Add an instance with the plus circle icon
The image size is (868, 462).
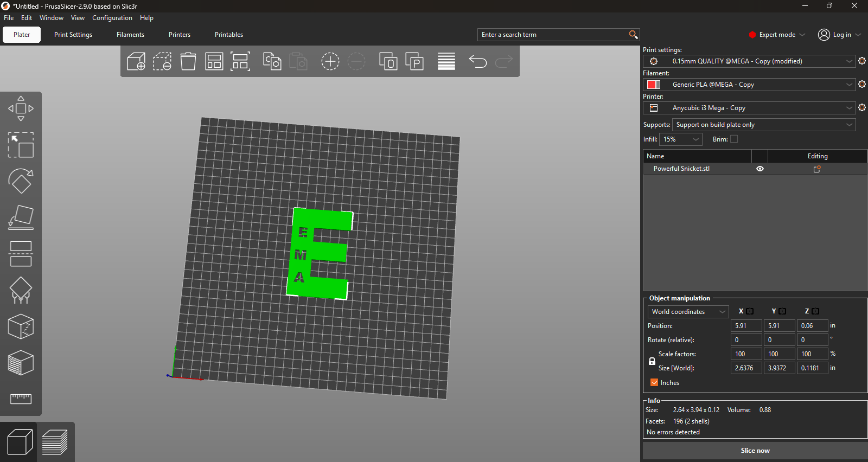click(330, 61)
